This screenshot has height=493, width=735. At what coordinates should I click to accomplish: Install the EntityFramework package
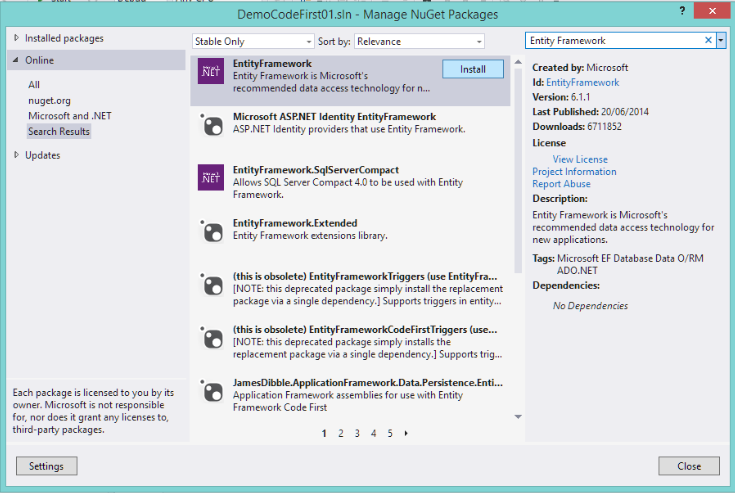click(x=472, y=69)
